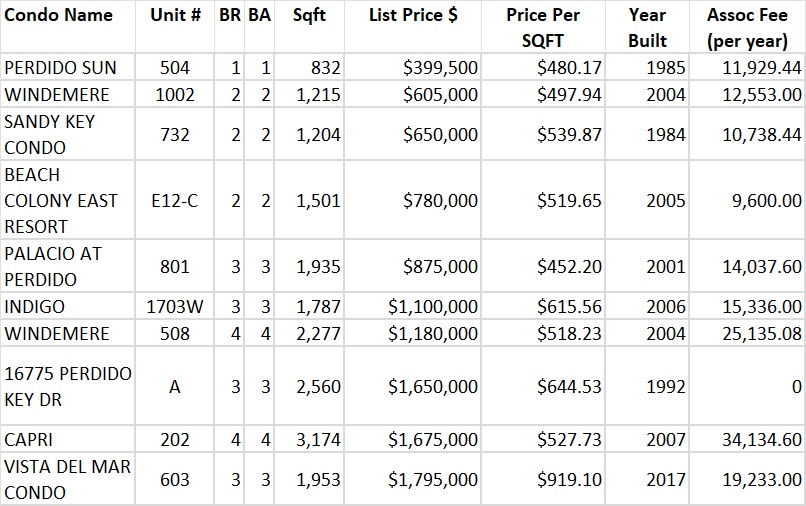This screenshot has width=806, height=506.
Task: Select the List Price $ header cell
Action: coord(412,16)
